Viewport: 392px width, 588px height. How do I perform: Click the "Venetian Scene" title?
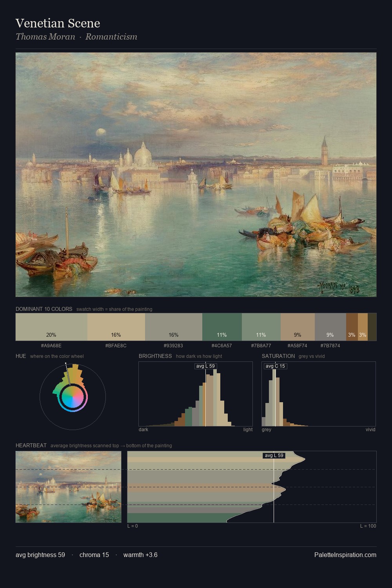tap(58, 23)
